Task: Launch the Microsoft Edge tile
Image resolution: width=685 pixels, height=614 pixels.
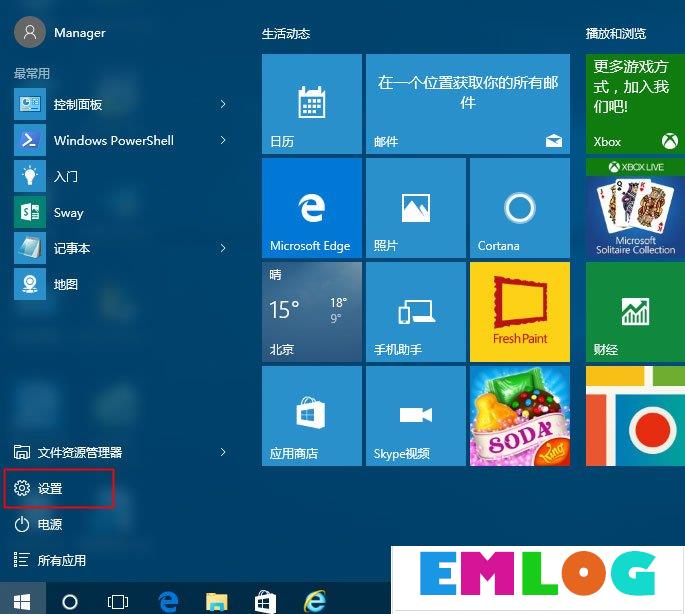Action: pyautogui.click(x=311, y=208)
